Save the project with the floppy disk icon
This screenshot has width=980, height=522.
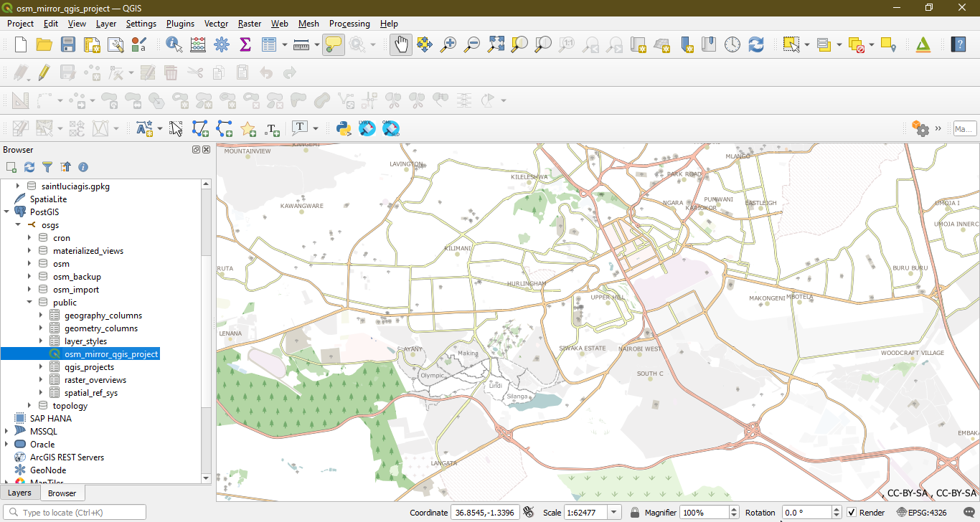[68, 44]
